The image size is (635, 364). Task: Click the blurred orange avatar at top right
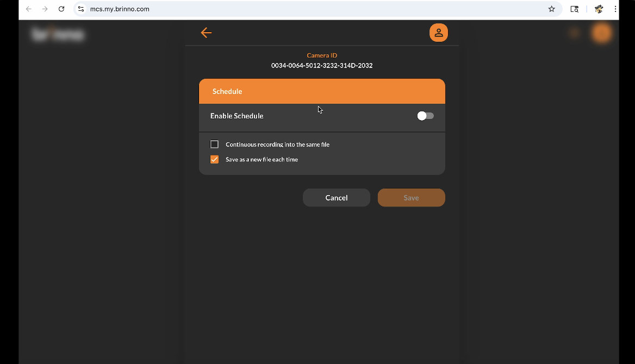tap(601, 33)
